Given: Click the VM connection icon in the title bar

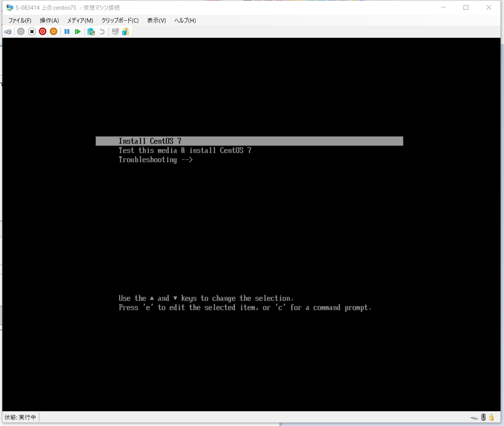Looking at the screenshot, I should tap(10, 7).
